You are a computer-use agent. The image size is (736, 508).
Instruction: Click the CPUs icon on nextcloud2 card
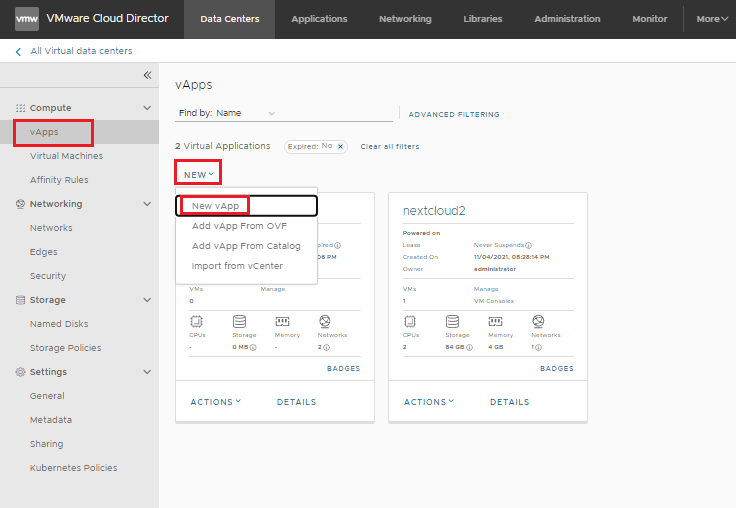pyautogui.click(x=410, y=321)
